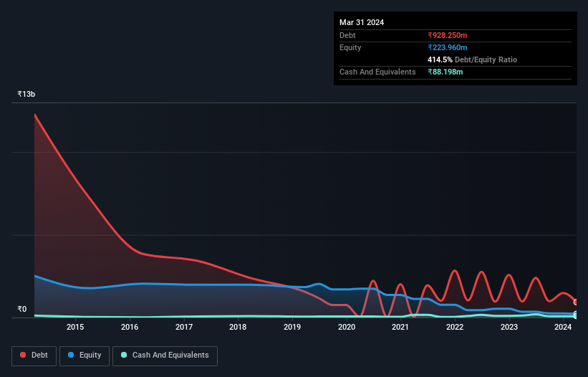Toggle Cash And Equivalents legend button
Screen dimensions: 588x377
(165, 355)
